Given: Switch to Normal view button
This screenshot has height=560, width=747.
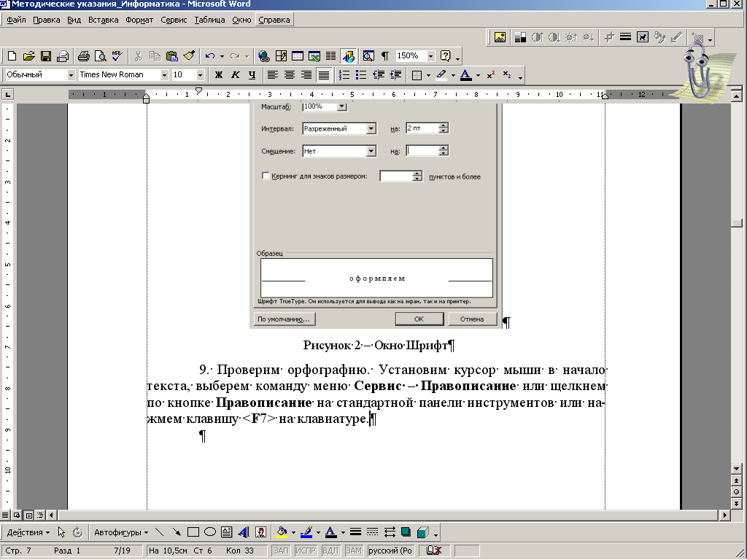Looking at the screenshot, I should coord(5,516).
